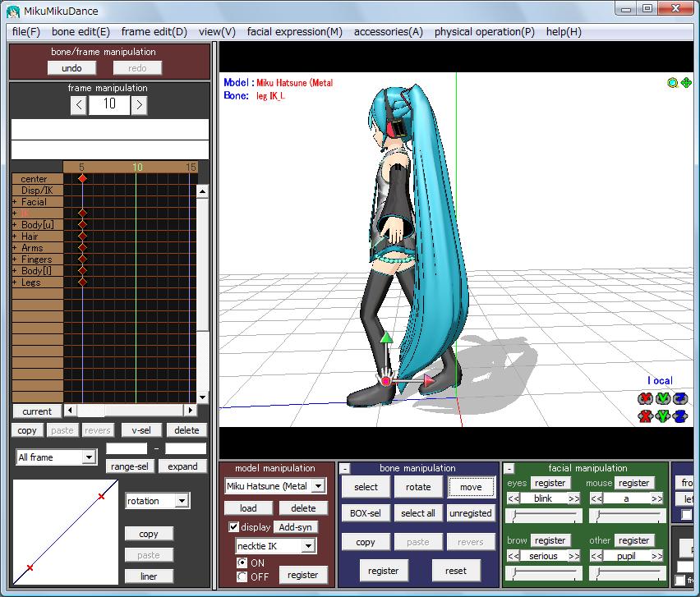This screenshot has height=597, width=700.
Task: Click next other expression arrow beside pupil
Action: [657, 556]
